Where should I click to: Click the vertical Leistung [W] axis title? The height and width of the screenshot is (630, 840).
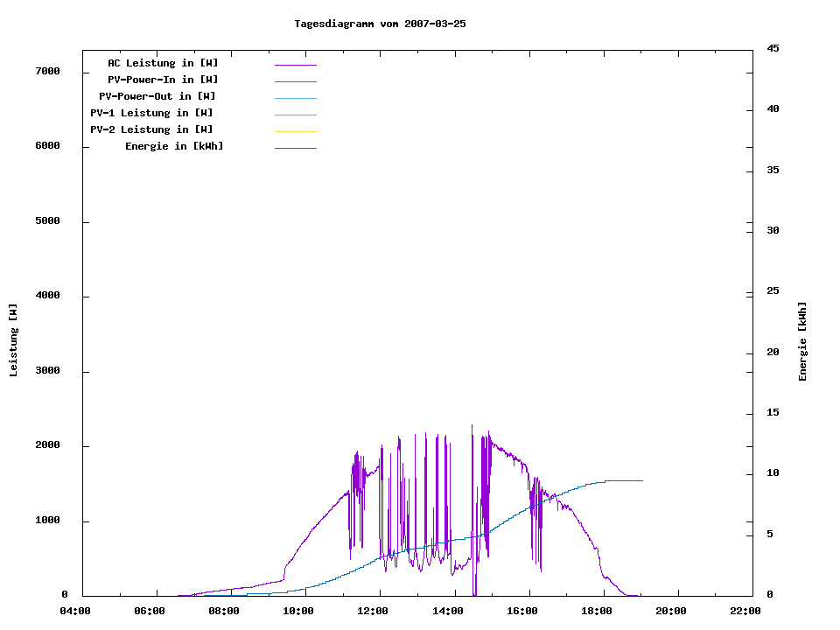point(13,340)
